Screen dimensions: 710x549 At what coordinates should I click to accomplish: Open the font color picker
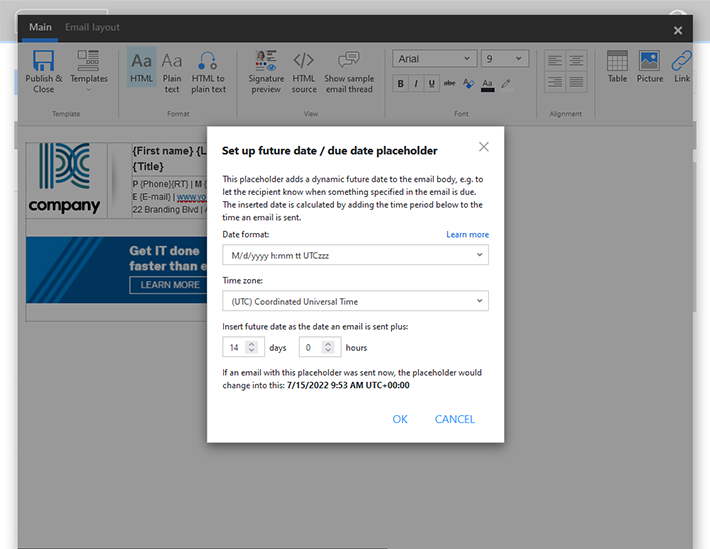(488, 85)
